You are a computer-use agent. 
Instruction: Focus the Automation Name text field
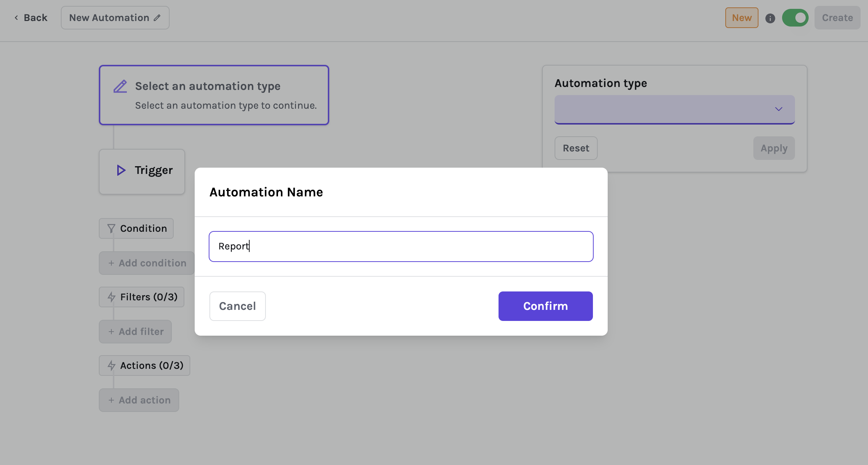pyautogui.click(x=401, y=246)
